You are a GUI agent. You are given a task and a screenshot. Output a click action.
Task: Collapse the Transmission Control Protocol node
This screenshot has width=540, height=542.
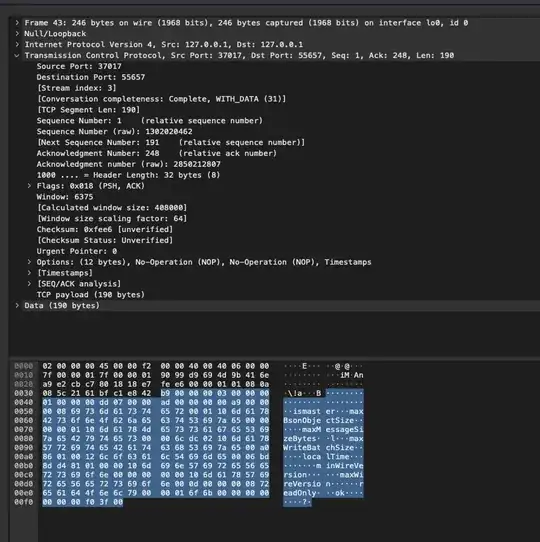pos(17,55)
